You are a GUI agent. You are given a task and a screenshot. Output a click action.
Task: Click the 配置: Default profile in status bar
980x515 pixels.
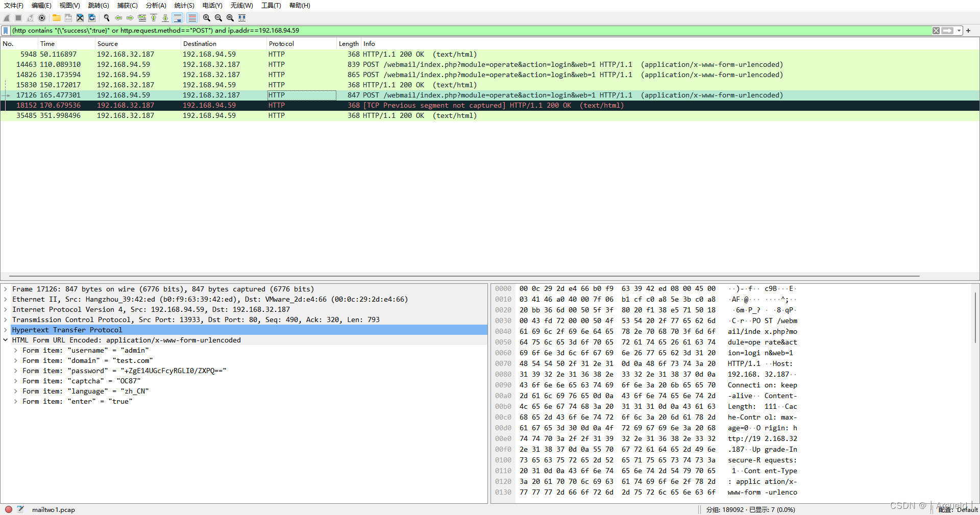pyautogui.click(x=958, y=509)
